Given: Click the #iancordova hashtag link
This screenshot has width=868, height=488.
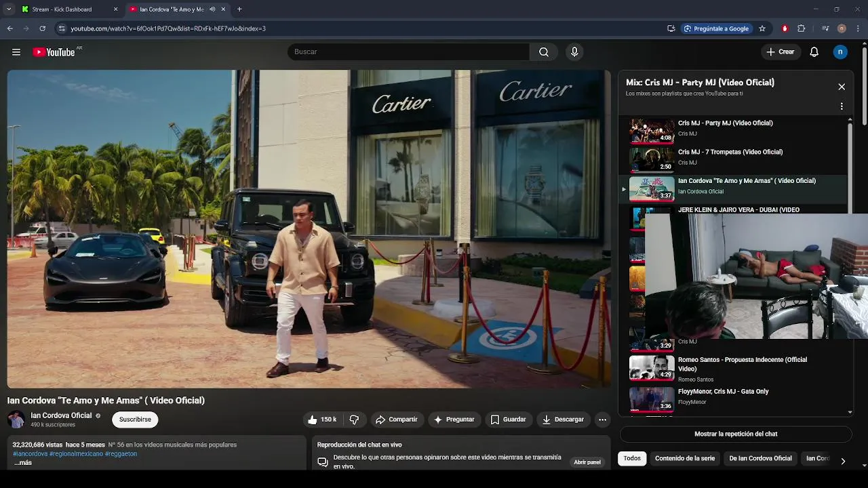Looking at the screenshot, I should [x=30, y=454].
